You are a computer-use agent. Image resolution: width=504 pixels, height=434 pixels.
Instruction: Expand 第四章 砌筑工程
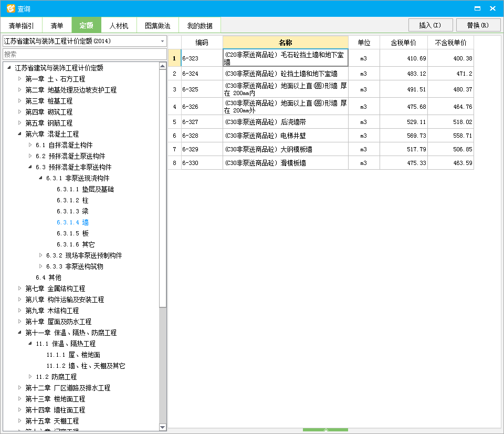(19, 111)
